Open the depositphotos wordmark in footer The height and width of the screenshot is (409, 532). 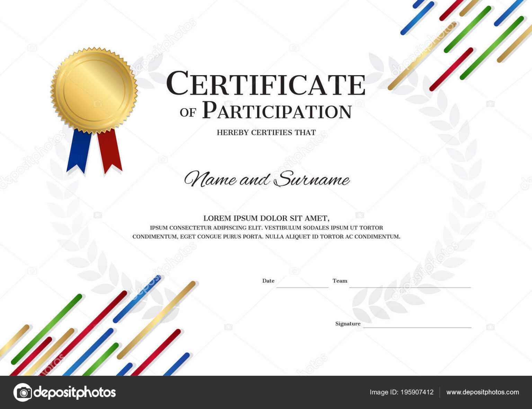[75, 392]
